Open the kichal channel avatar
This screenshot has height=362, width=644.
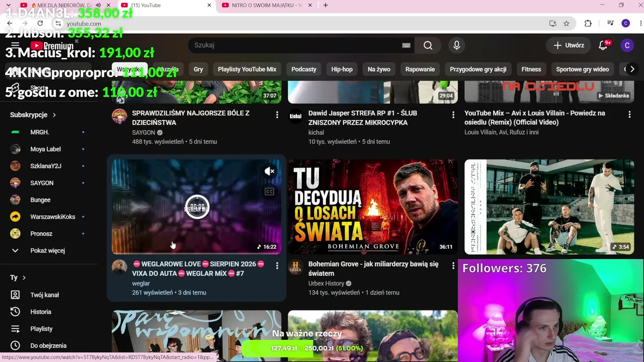[296, 116]
